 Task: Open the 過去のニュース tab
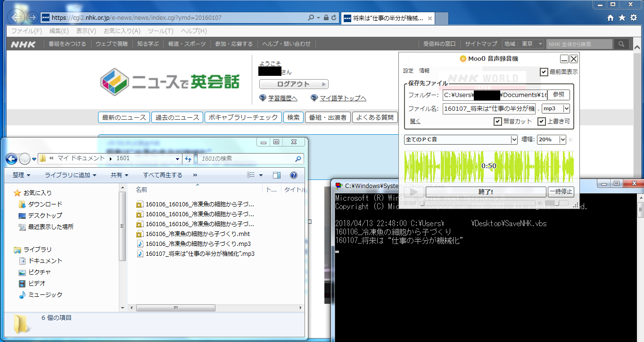(177, 117)
